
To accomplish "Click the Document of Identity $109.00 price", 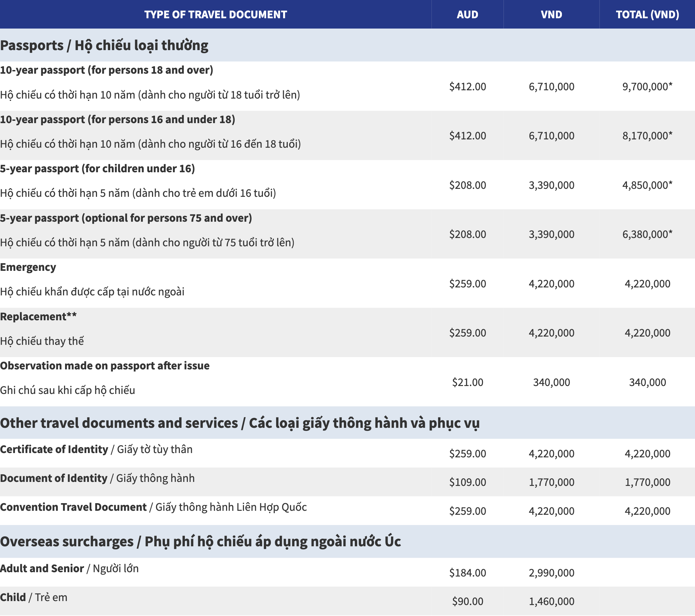I will point(467,482).
